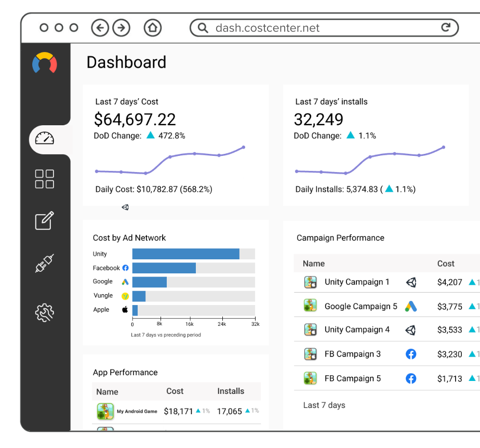Click app thumbnail in Unity Campaign 4 row
This screenshot has width=480, height=448.
point(311,330)
